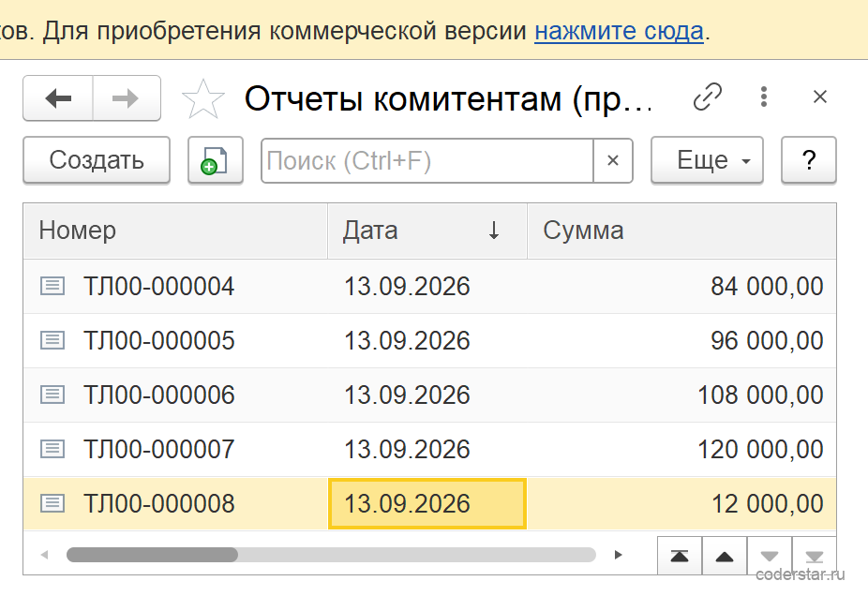The width and height of the screenshot is (868, 596).
Task: Select the number ТЛ00-000005
Action: tap(158, 341)
